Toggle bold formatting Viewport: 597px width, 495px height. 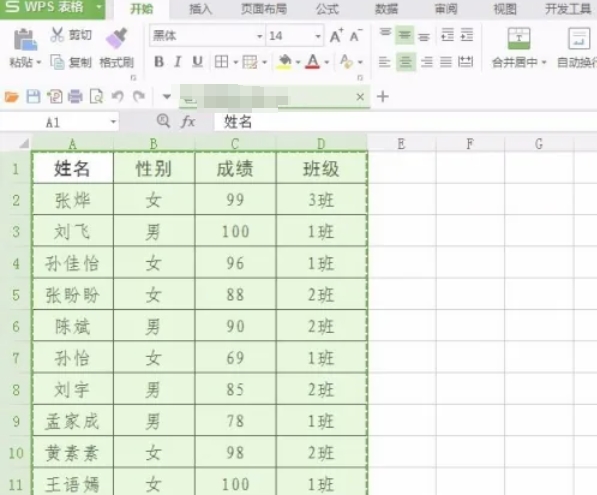[159, 62]
